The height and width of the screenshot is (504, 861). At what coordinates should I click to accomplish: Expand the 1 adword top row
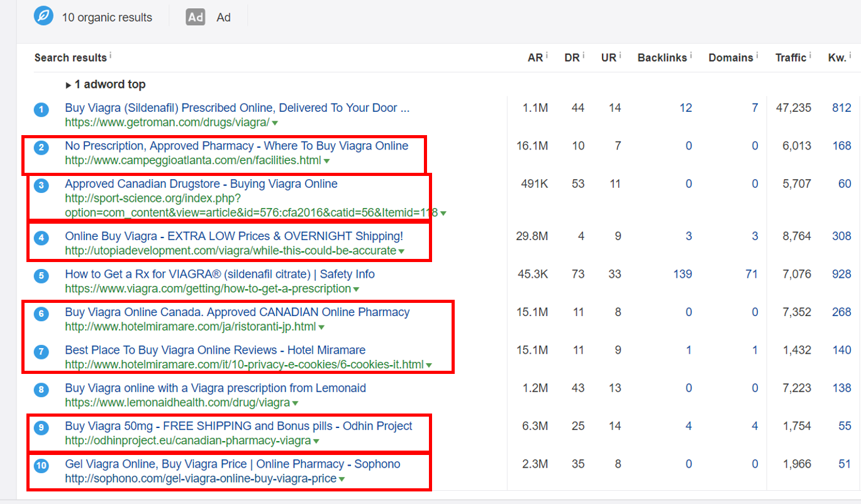(106, 84)
